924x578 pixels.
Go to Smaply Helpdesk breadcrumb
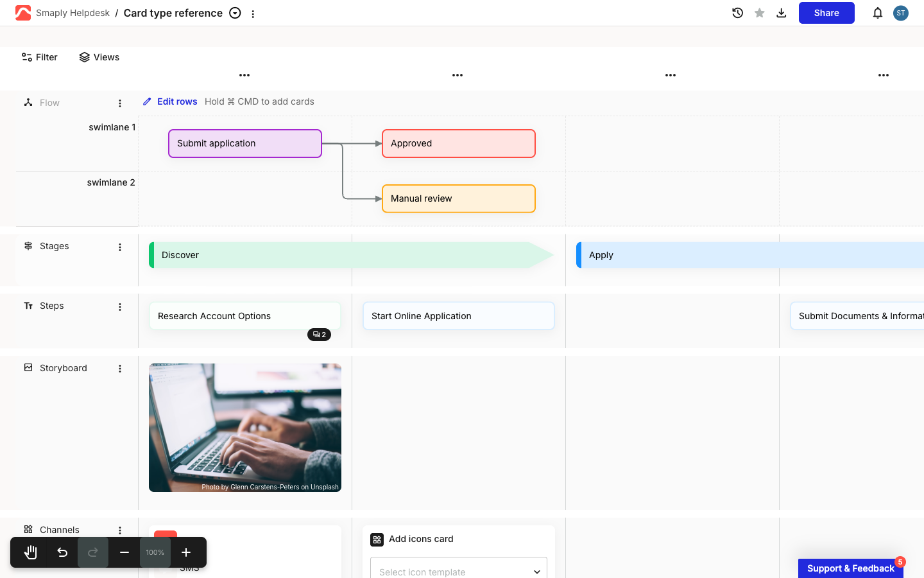pos(73,13)
